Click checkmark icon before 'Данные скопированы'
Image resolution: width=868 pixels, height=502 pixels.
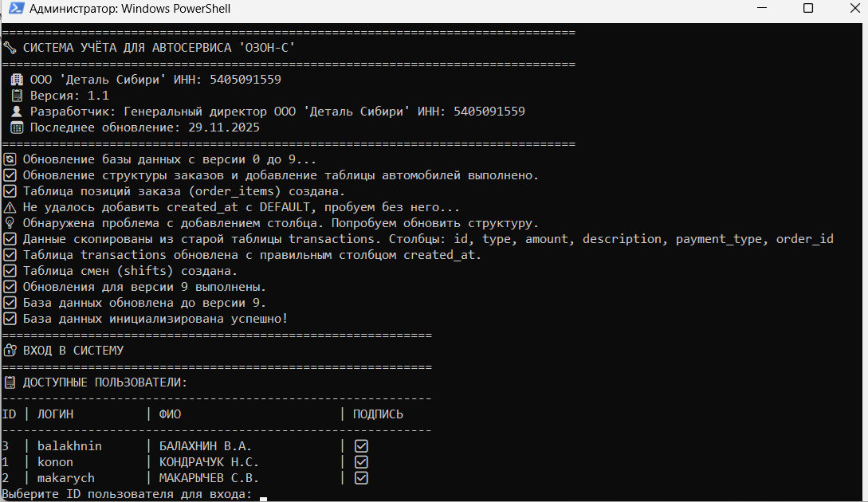click(x=10, y=239)
